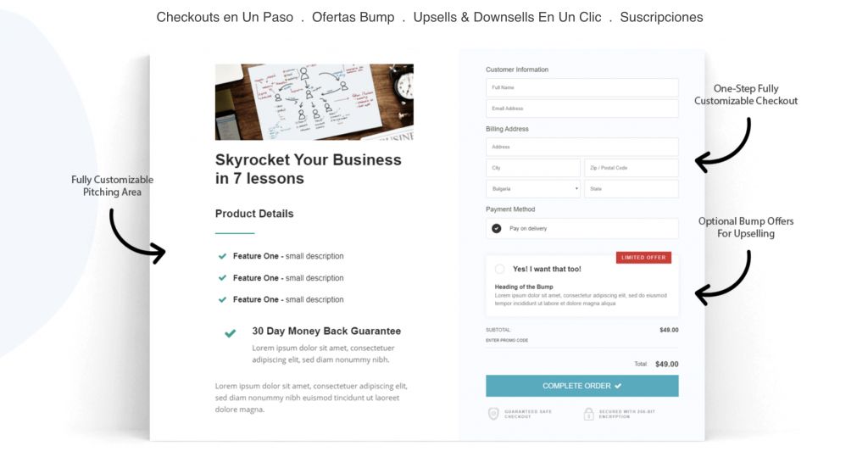This screenshot has width=868, height=457.
Task: Select the Zip / Postal Code field
Action: 631,168
